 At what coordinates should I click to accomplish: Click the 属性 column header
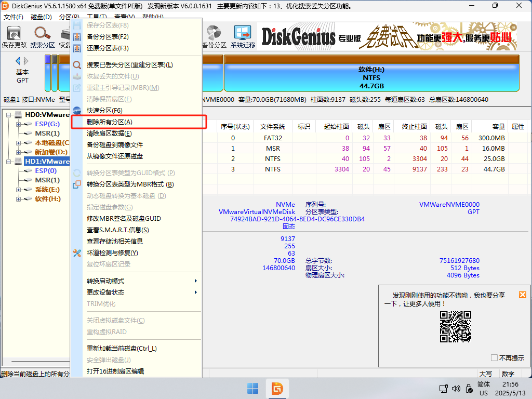pyautogui.click(x=518, y=127)
